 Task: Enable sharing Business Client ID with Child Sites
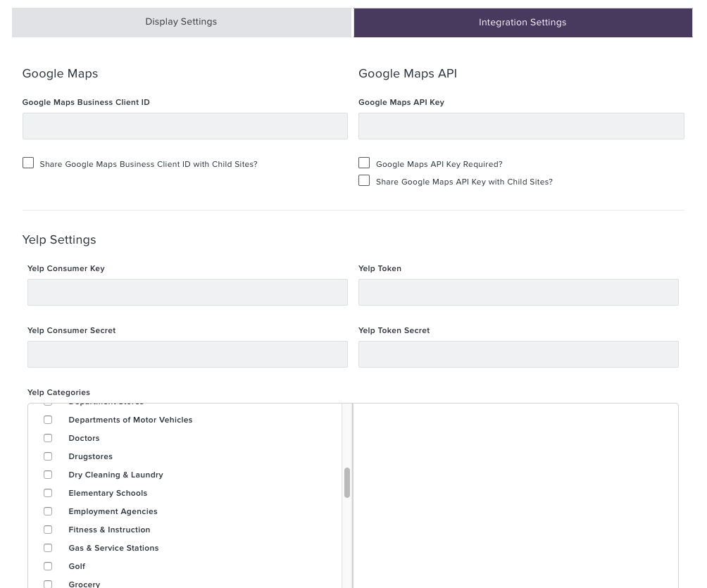click(x=28, y=163)
